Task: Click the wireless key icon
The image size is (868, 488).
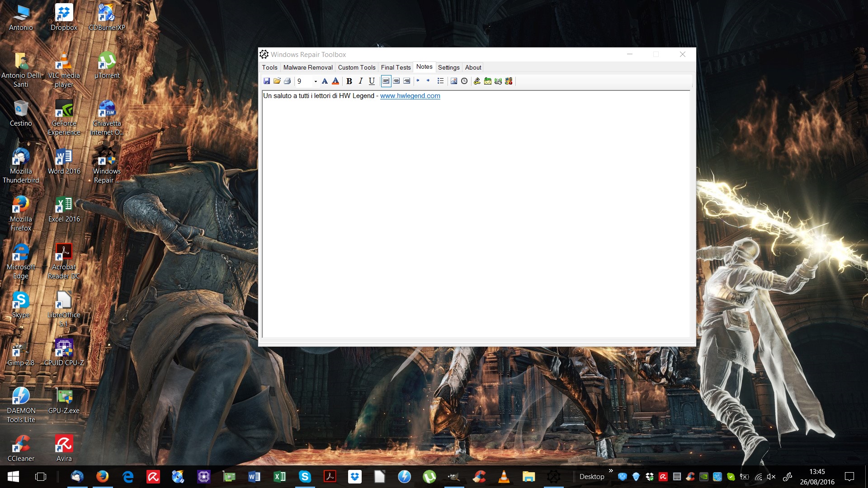Action: pos(498,81)
